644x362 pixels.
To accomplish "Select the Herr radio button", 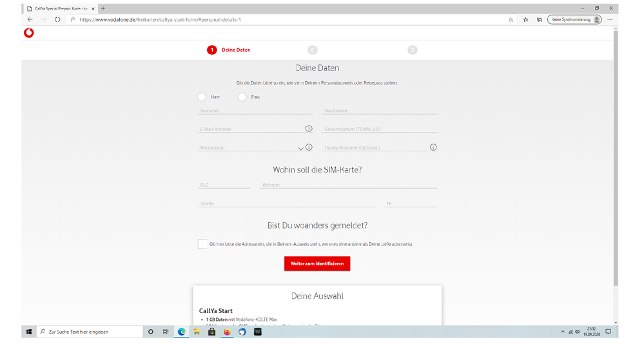I will pos(202,97).
